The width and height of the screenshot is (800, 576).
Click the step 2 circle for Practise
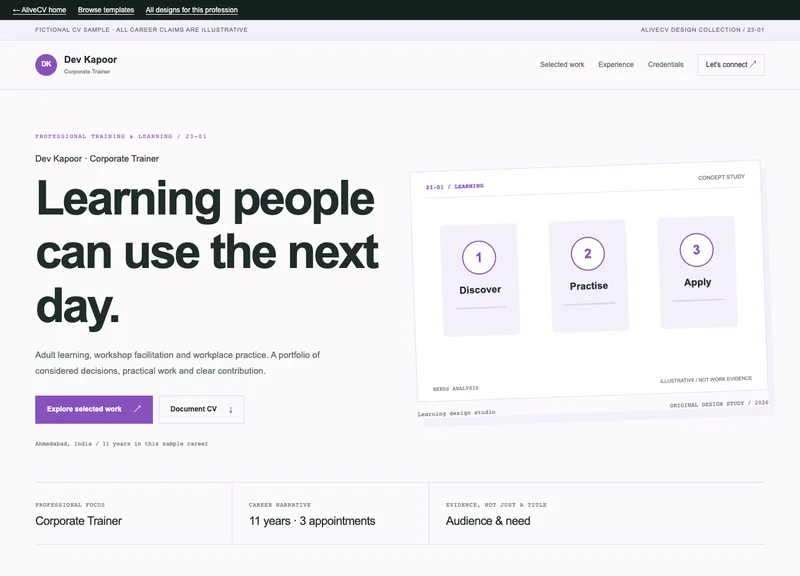click(588, 254)
